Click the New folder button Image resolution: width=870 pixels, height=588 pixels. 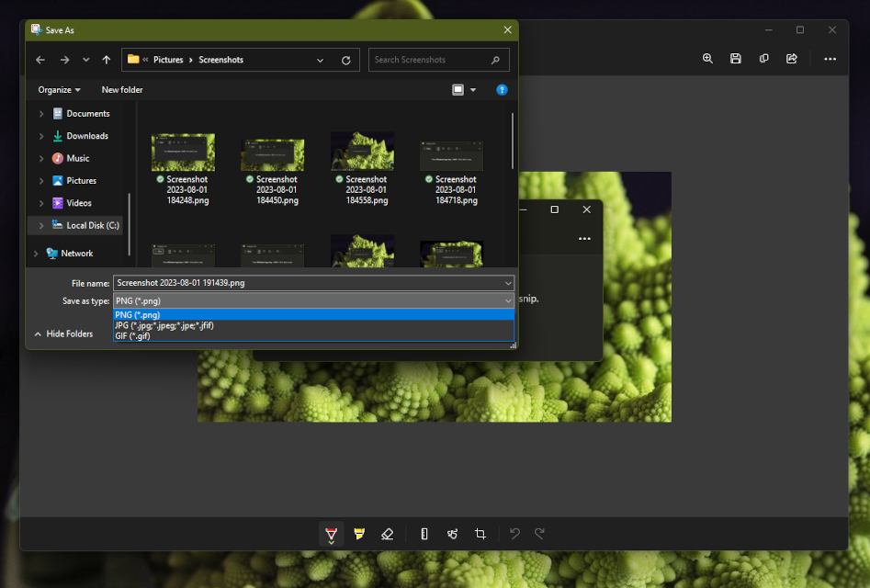(122, 90)
